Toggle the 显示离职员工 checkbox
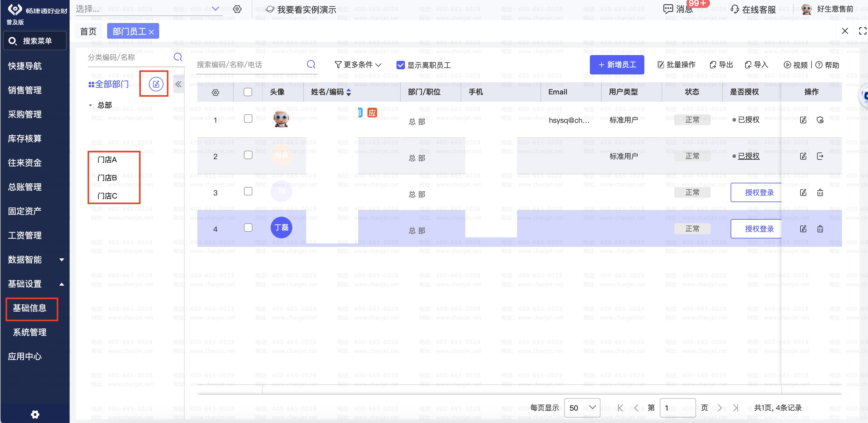 tap(400, 65)
